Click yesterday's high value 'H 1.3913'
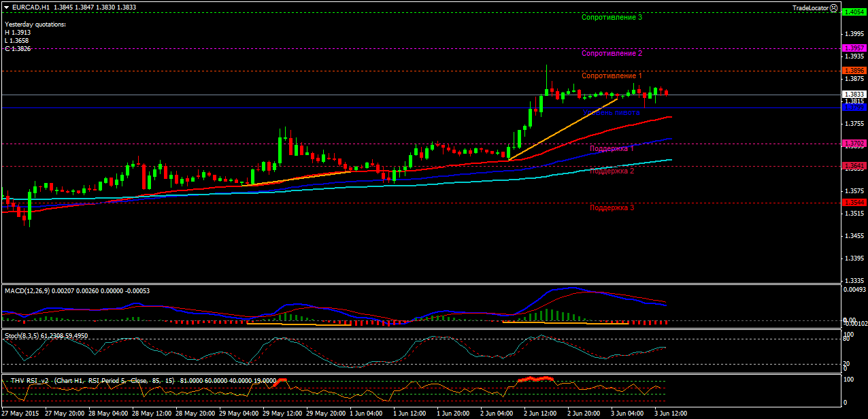Screen dimensions: 868x419 click(18, 32)
